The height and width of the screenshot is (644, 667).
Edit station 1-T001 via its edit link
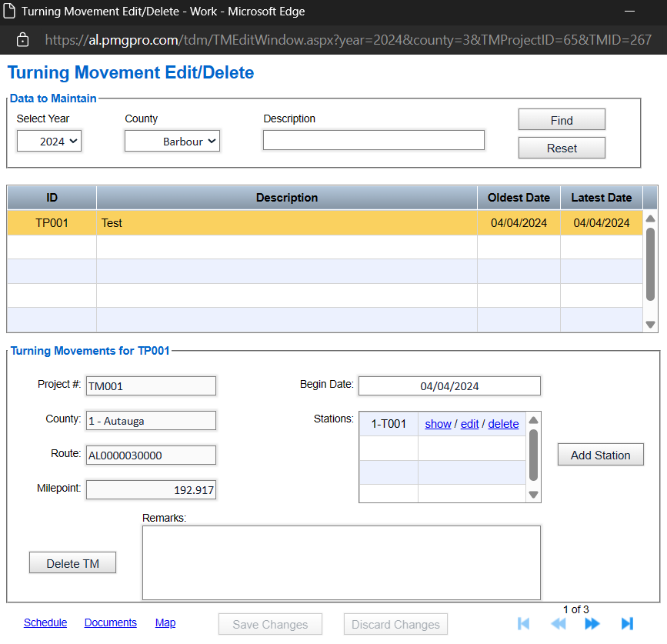tap(469, 423)
